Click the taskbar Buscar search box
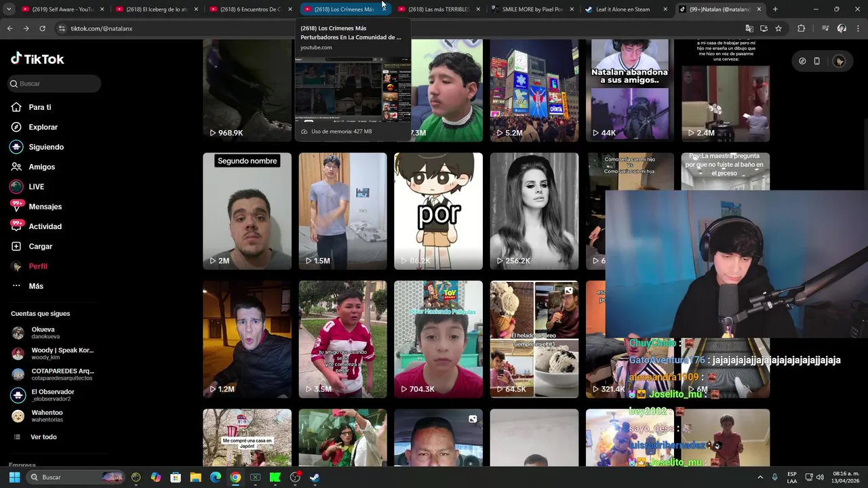This screenshot has height=488, width=868. (76, 477)
